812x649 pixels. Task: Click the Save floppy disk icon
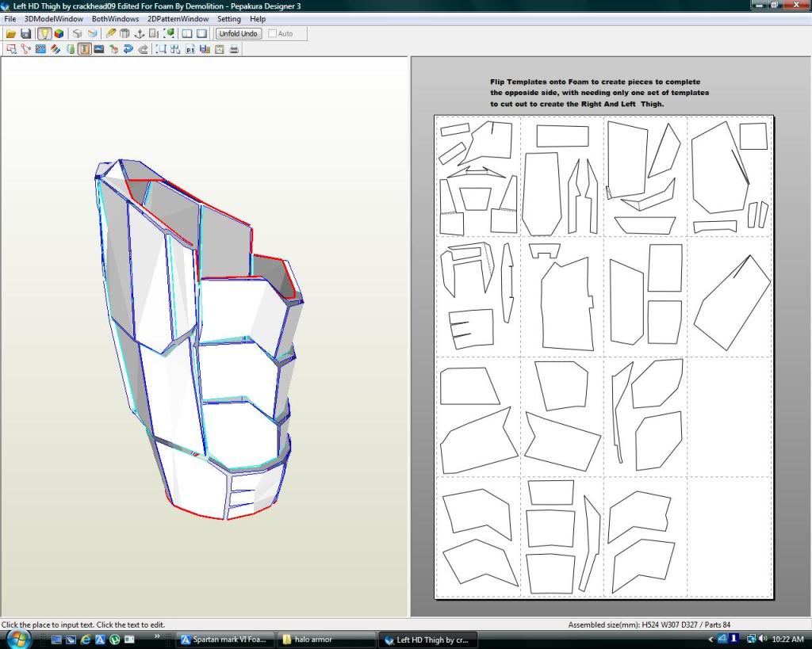tap(25, 34)
